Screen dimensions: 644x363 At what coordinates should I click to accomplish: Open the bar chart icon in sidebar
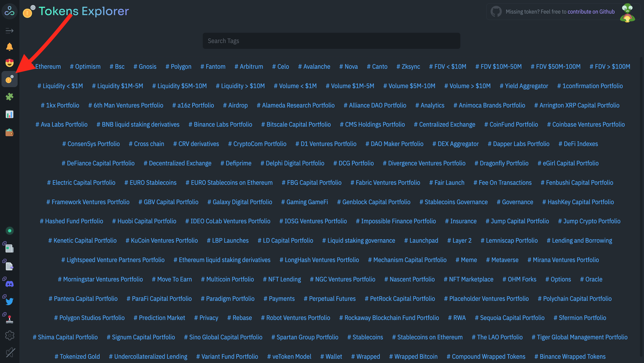(10, 115)
